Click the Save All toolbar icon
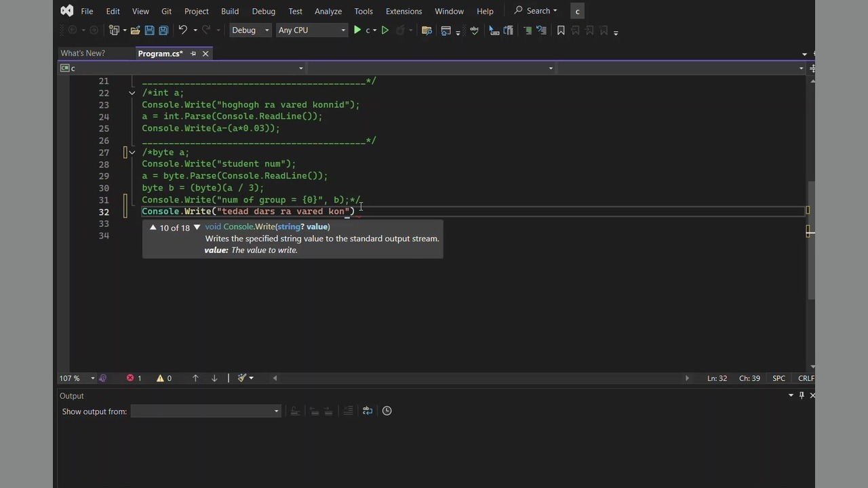This screenshot has height=488, width=868. pyautogui.click(x=163, y=30)
